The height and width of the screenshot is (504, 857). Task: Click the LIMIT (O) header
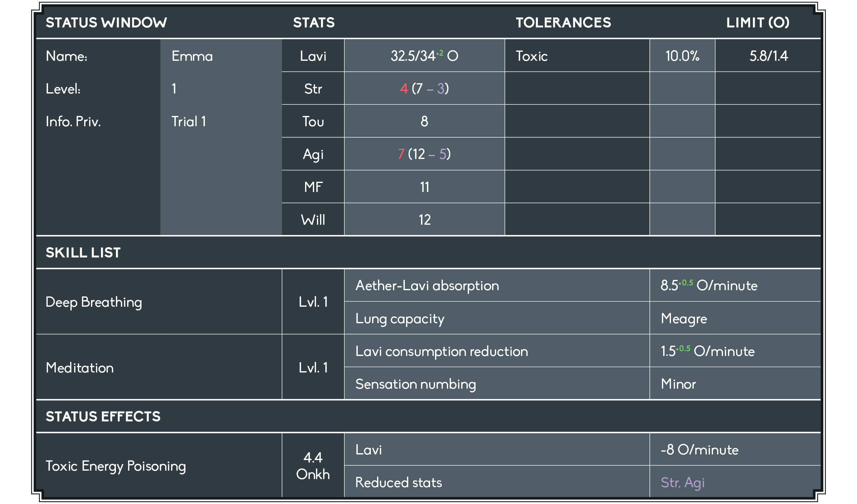(758, 23)
